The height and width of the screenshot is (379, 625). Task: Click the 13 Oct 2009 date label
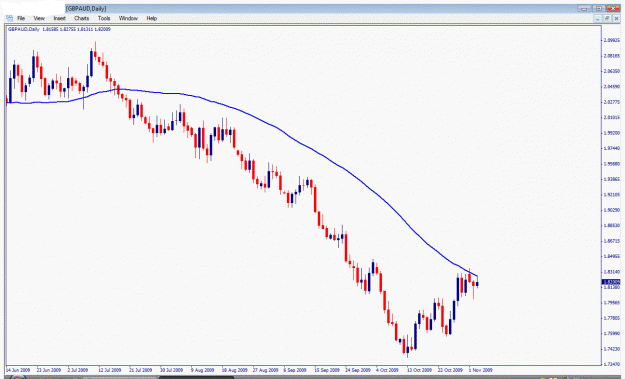[x=419, y=370]
